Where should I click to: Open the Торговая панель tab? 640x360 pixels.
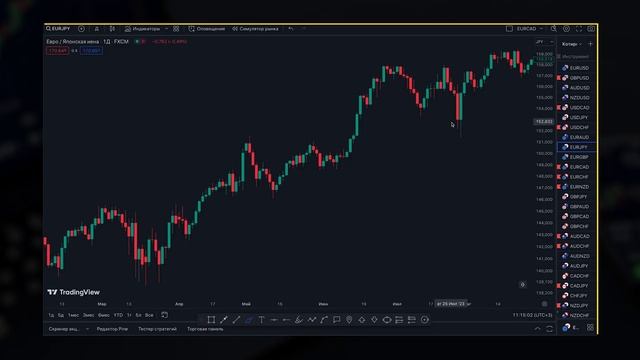[205, 329]
